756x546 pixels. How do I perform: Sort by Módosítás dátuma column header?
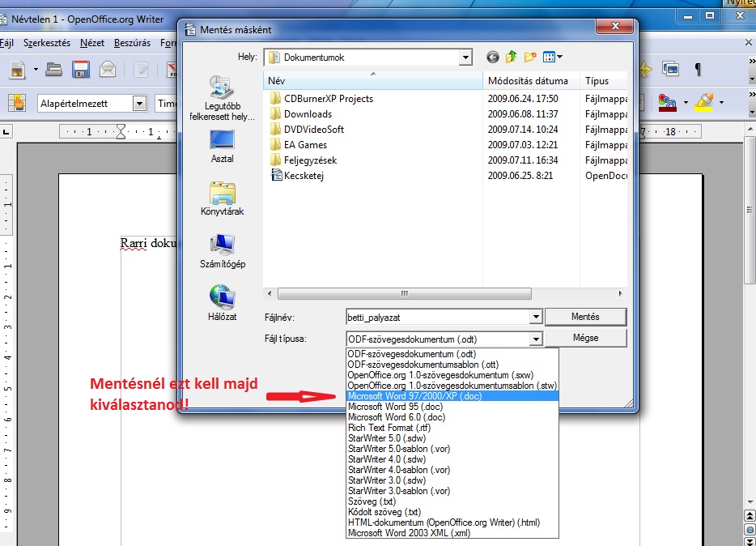531,81
